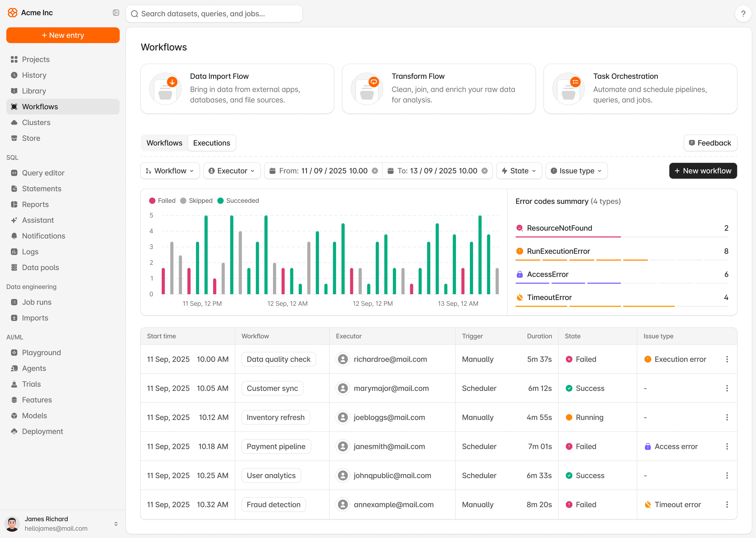Click the New workflow button

pos(703,170)
